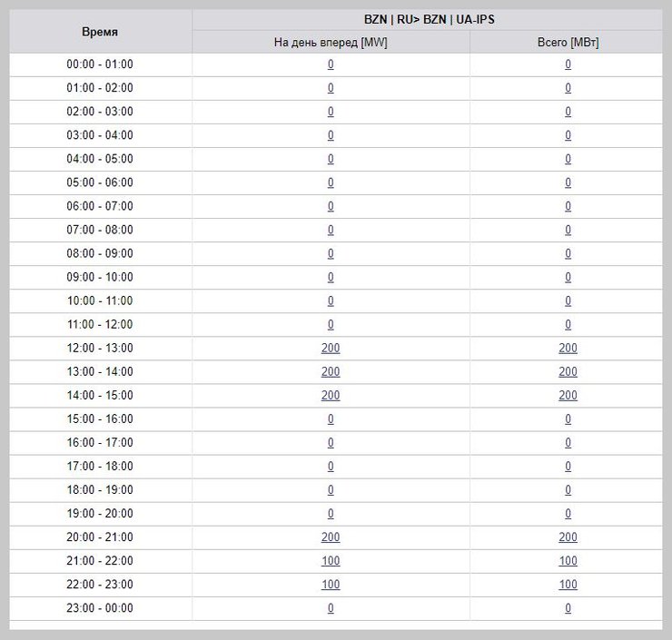Select day-ahead 200 at 13:00 - 14:00
Image resolution: width=672 pixels, height=640 pixels.
331,371
